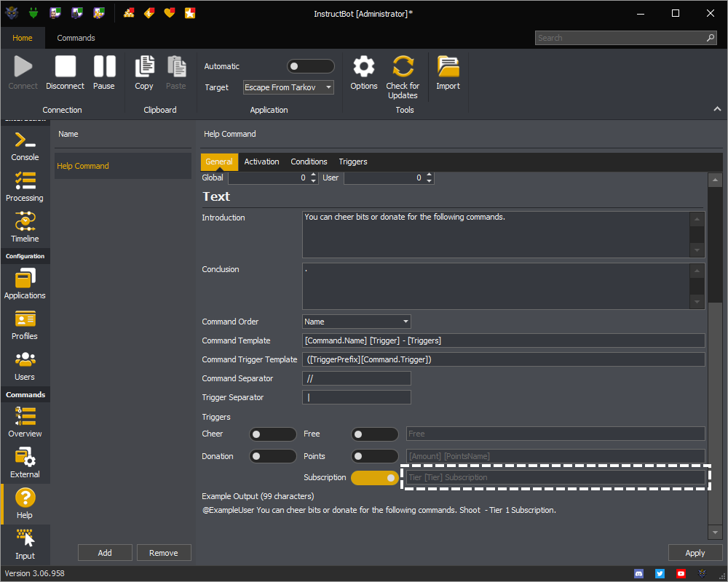Click the Remove button

coord(163,553)
